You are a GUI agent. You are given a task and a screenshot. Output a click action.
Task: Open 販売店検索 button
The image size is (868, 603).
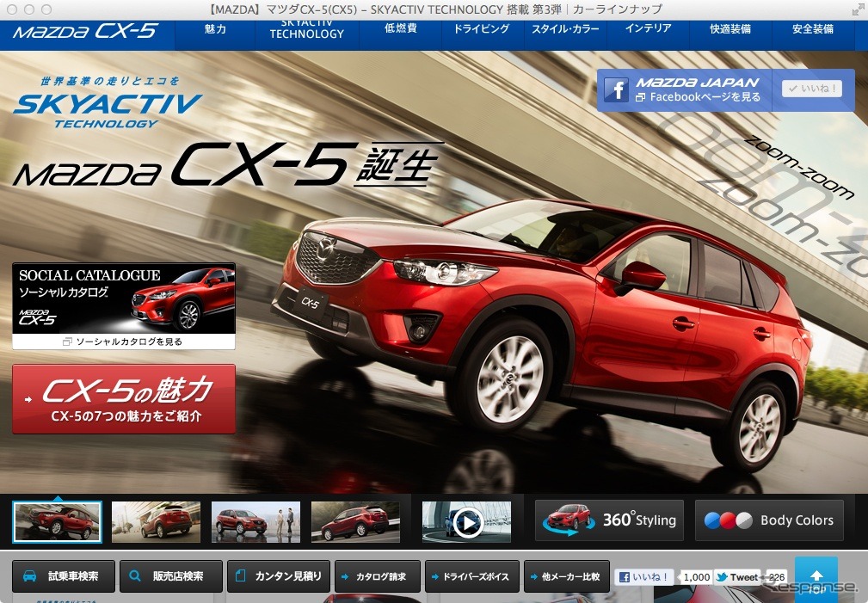click(171, 576)
